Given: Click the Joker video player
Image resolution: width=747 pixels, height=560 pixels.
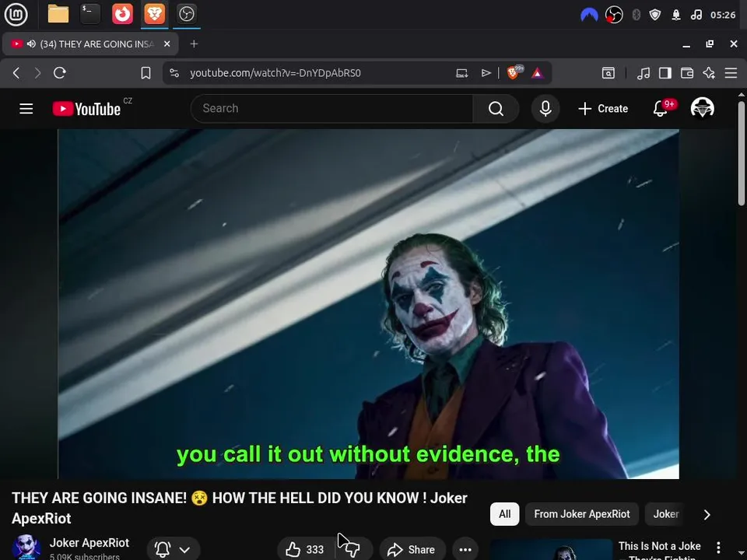Looking at the screenshot, I should click(368, 304).
